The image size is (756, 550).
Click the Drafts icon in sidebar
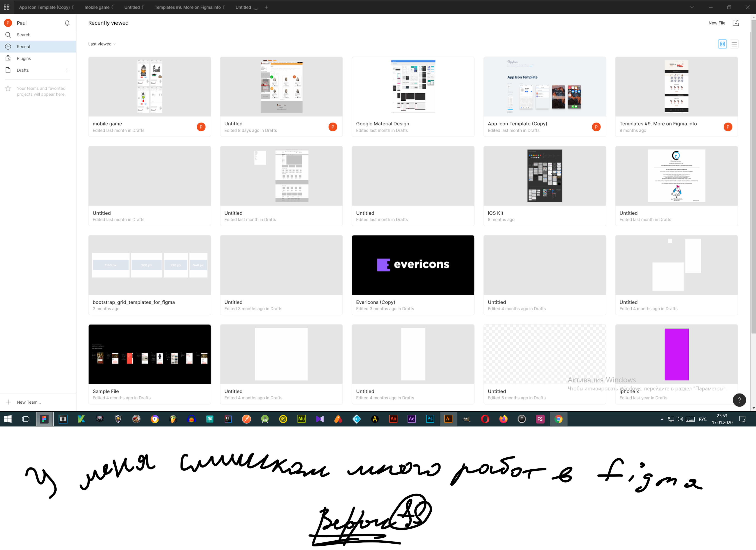coord(8,70)
